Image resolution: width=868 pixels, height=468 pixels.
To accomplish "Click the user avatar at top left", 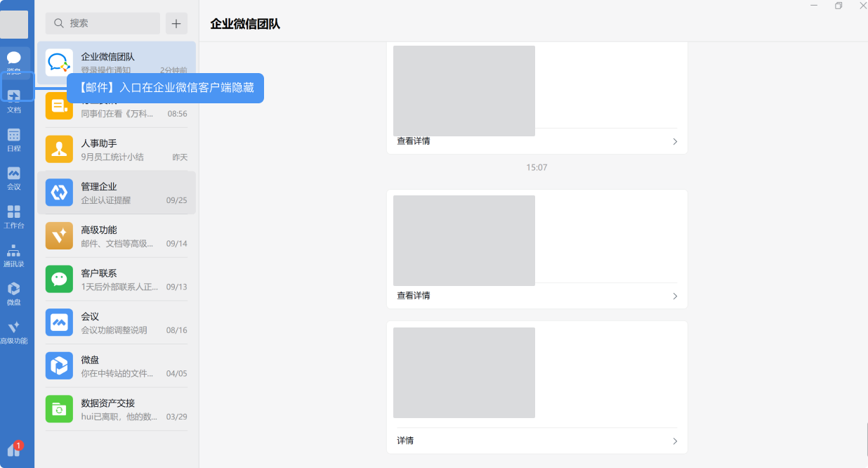I will pos(14,25).
